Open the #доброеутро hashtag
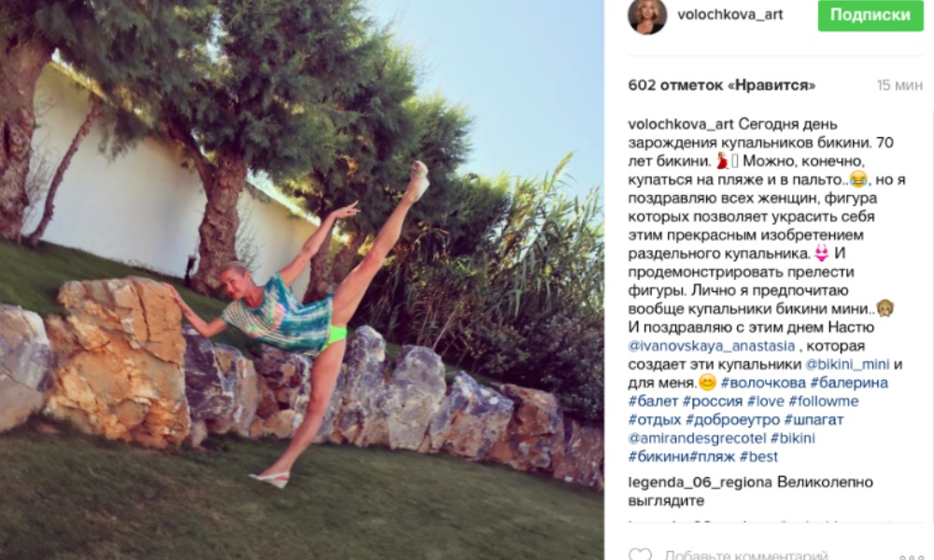 [732, 420]
